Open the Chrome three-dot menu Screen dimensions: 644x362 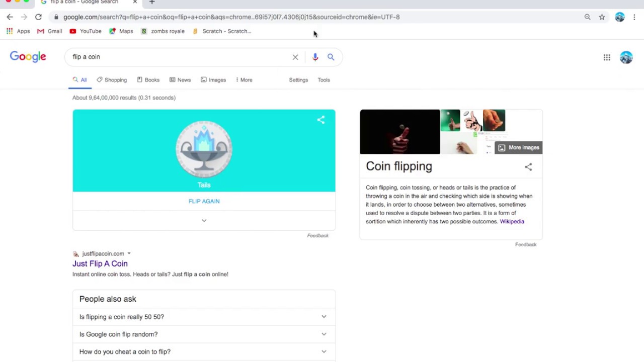[x=634, y=17]
